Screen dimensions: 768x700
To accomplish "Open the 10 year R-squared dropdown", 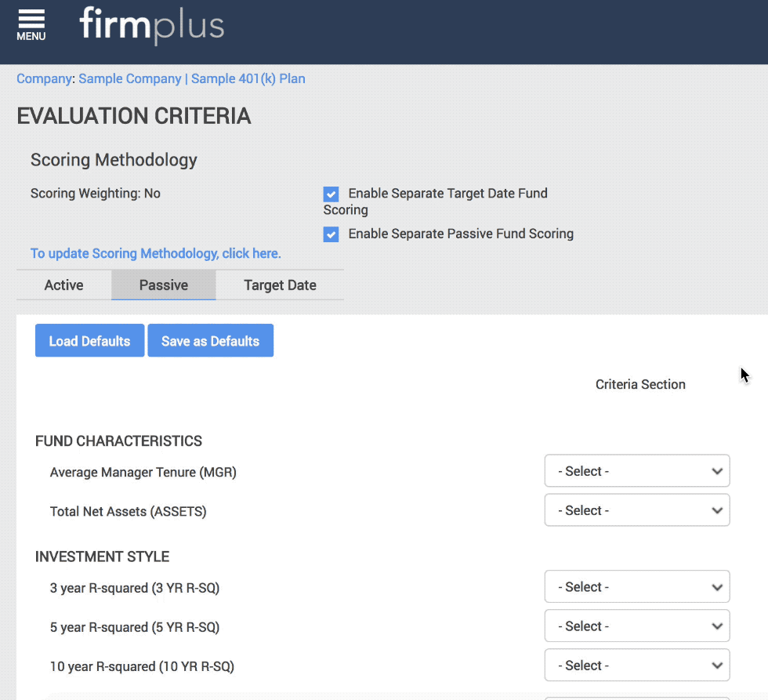I will (x=636, y=665).
